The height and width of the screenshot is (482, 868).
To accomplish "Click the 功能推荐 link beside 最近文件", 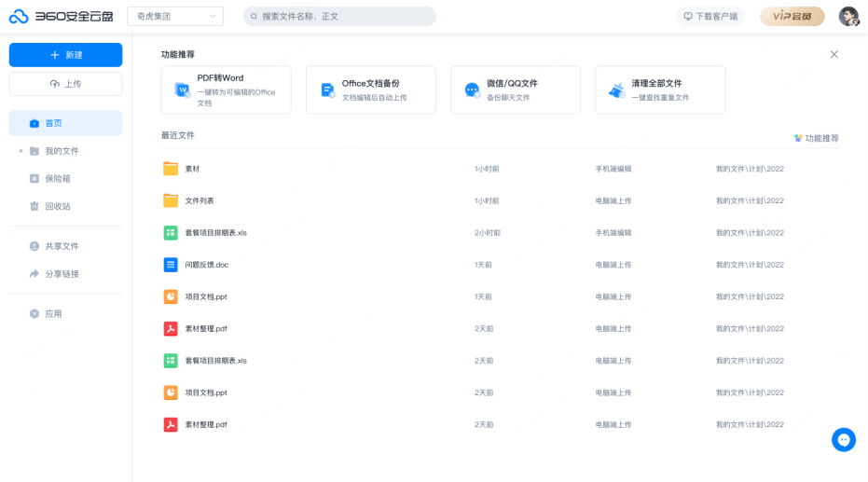I will point(817,138).
